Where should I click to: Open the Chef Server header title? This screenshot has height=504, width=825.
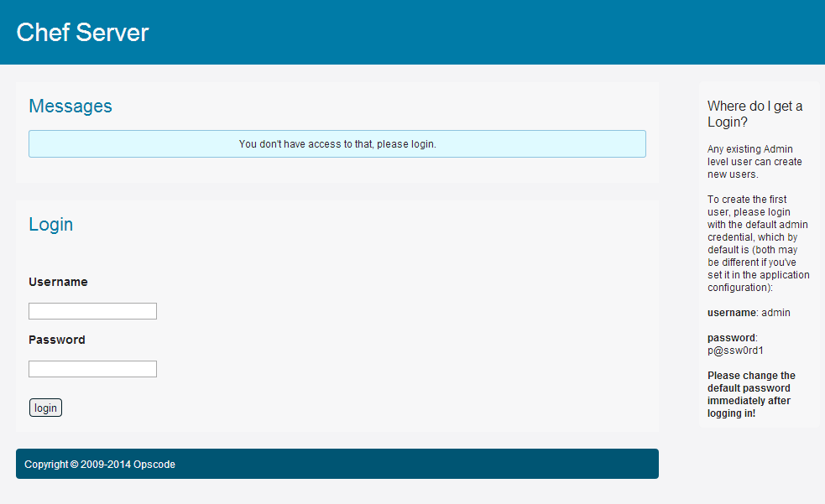(82, 33)
